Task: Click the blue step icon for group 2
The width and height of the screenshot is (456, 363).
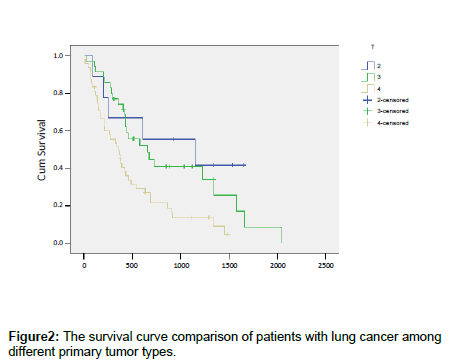Action: click(368, 65)
